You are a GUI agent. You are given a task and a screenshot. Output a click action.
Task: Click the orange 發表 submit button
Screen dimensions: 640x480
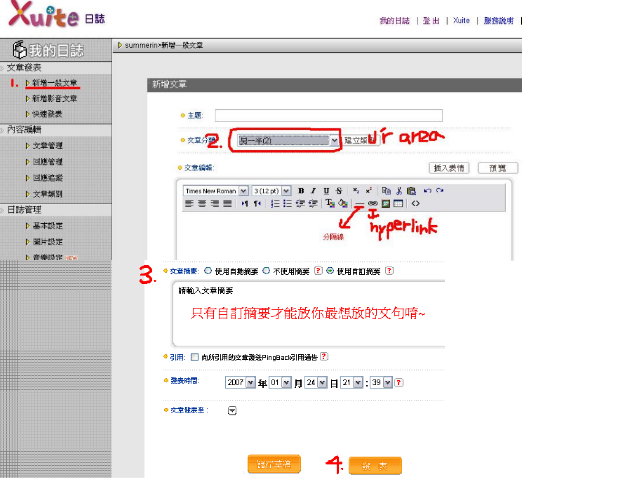click(x=376, y=465)
